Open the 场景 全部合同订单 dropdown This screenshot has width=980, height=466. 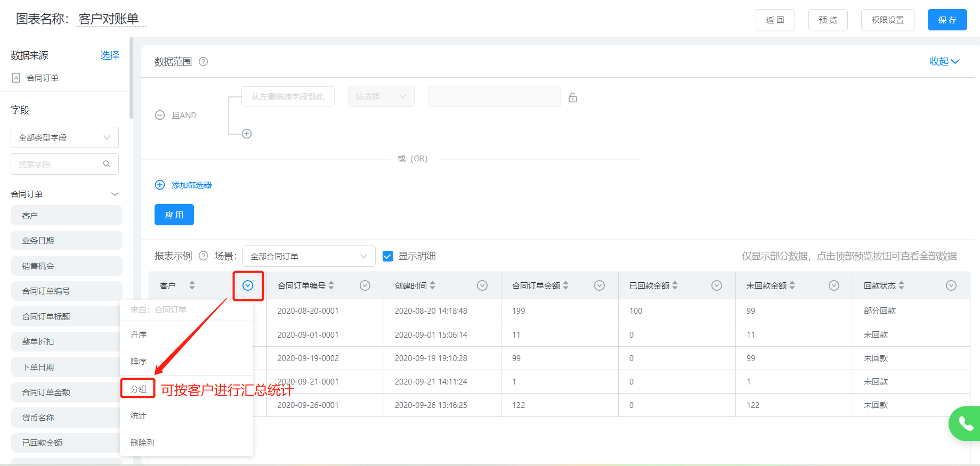(x=309, y=256)
